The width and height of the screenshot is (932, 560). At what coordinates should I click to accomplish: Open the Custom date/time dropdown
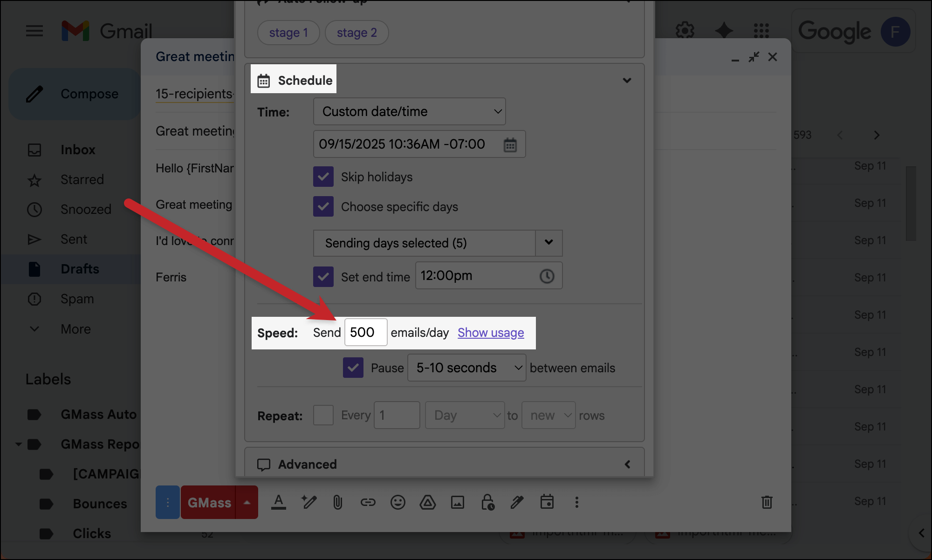coord(409,112)
